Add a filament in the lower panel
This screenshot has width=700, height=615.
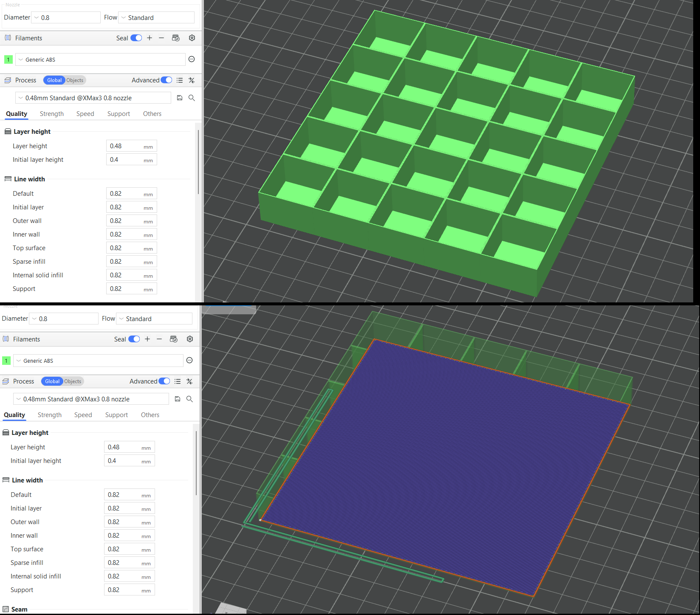(147, 339)
